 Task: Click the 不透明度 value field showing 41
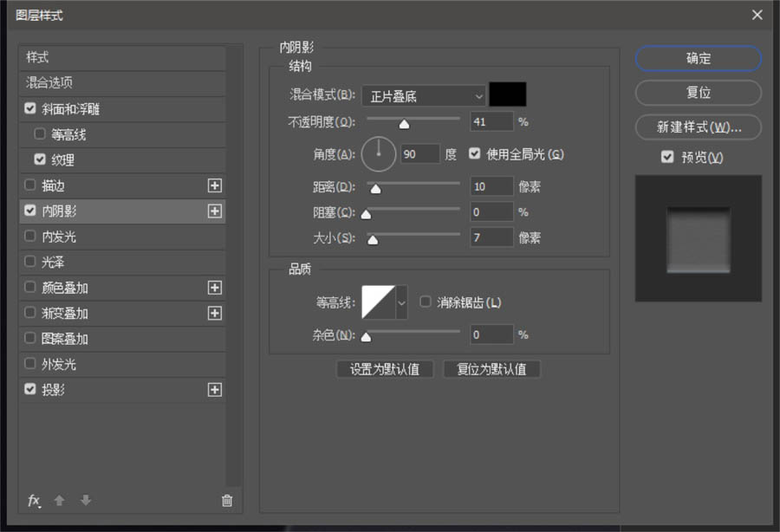point(491,122)
